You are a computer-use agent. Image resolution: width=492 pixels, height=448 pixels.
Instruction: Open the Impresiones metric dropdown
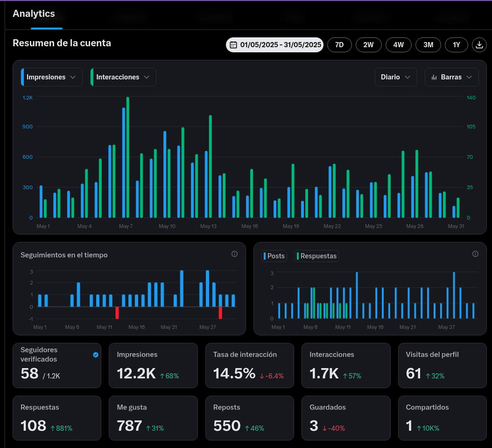[x=52, y=77]
